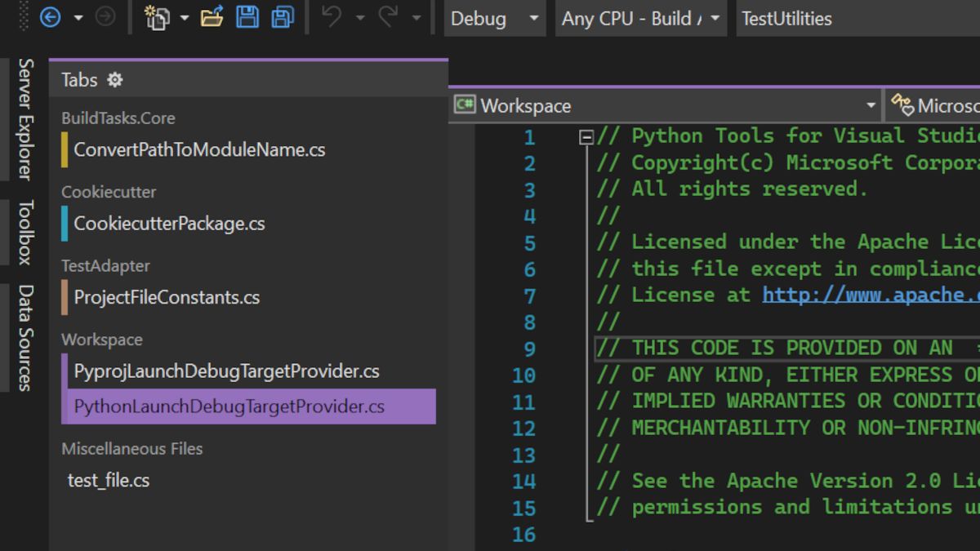Click the BuildTasks.Core group header
Image resolution: width=980 pixels, height=551 pixels.
[x=118, y=118]
